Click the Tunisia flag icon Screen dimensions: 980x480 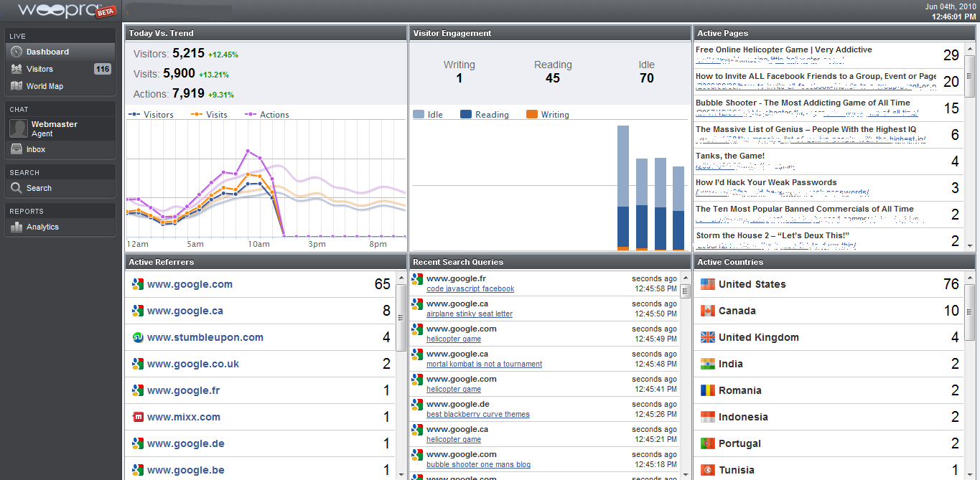coord(708,470)
